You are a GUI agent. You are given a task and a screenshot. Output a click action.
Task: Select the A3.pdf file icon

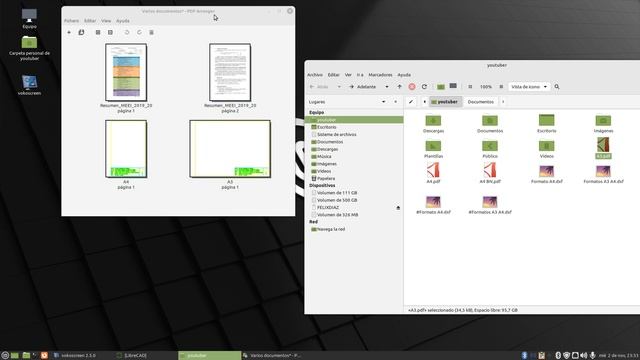[x=603, y=145]
